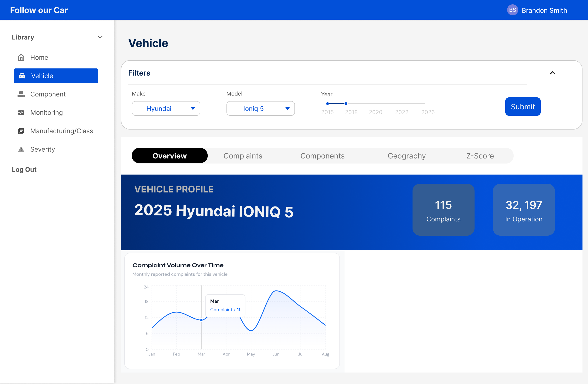This screenshot has height=384, width=588.
Task: Click the Submit button
Action: (523, 107)
